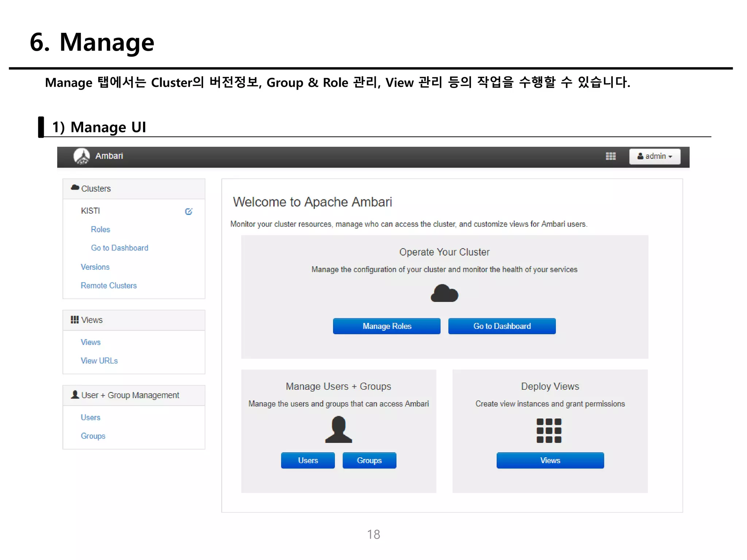747x560 pixels.
Task: Click the Clusters panel header
Action: (x=134, y=189)
